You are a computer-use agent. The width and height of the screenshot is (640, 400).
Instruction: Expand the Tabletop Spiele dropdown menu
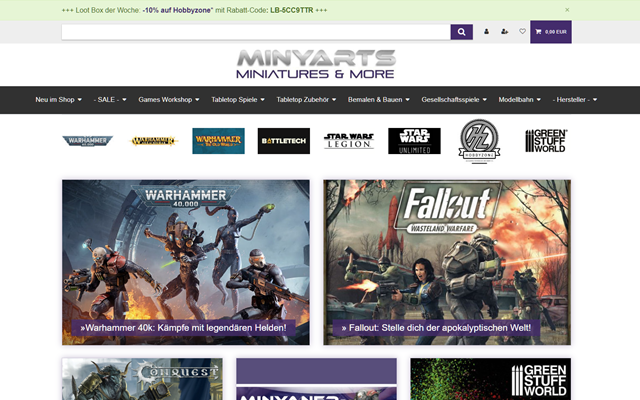(238, 100)
